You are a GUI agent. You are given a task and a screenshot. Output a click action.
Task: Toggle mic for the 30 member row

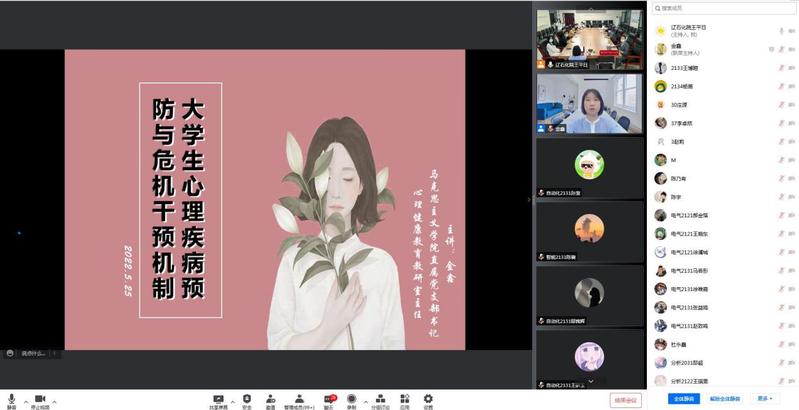point(781,104)
